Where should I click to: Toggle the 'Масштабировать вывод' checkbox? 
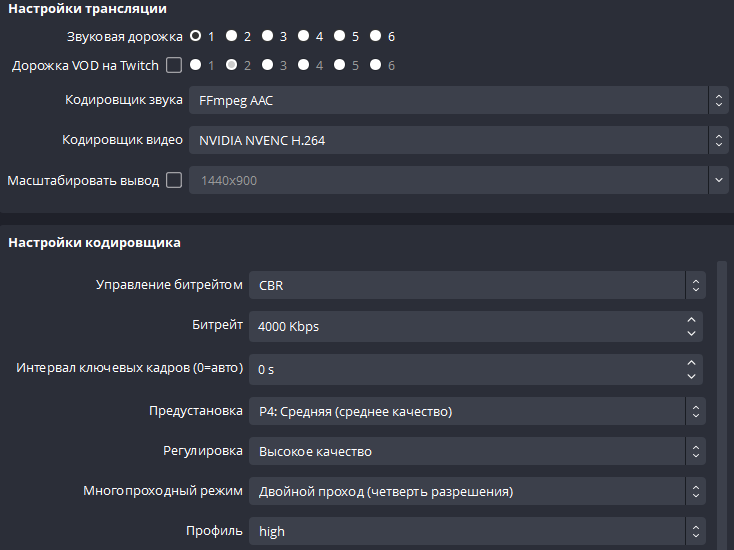(x=174, y=181)
